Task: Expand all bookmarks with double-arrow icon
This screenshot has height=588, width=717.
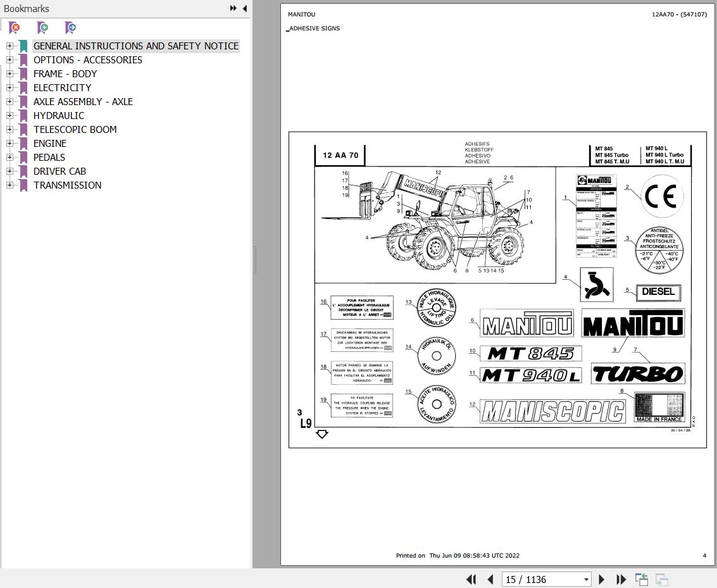Action: point(234,8)
